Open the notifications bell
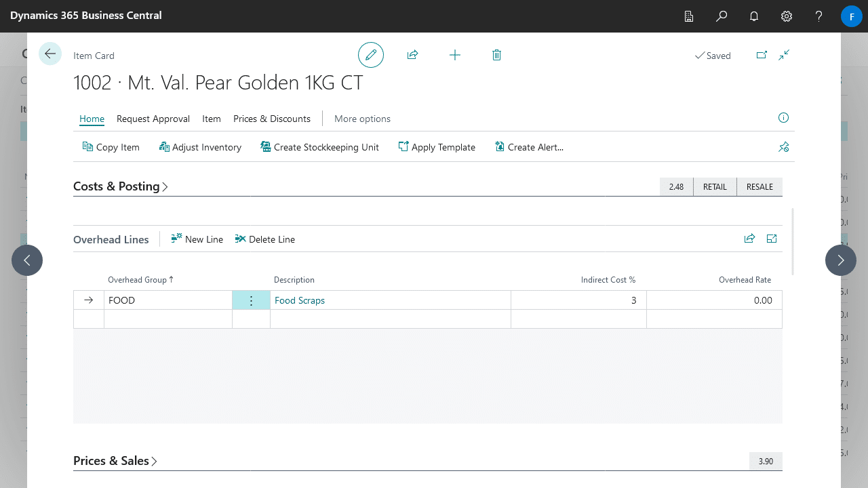The image size is (868, 488). click(x=753, y=16)
